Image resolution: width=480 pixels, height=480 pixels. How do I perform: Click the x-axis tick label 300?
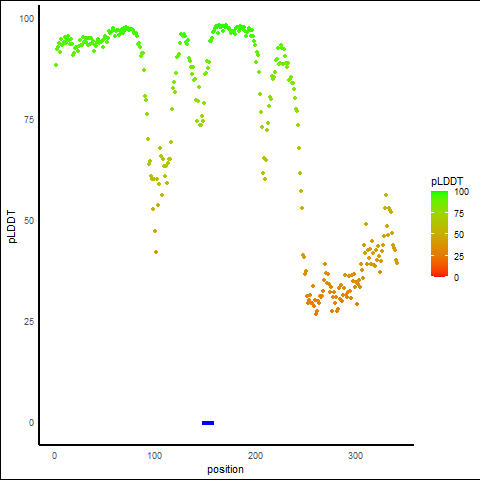(x=356, y=456)
